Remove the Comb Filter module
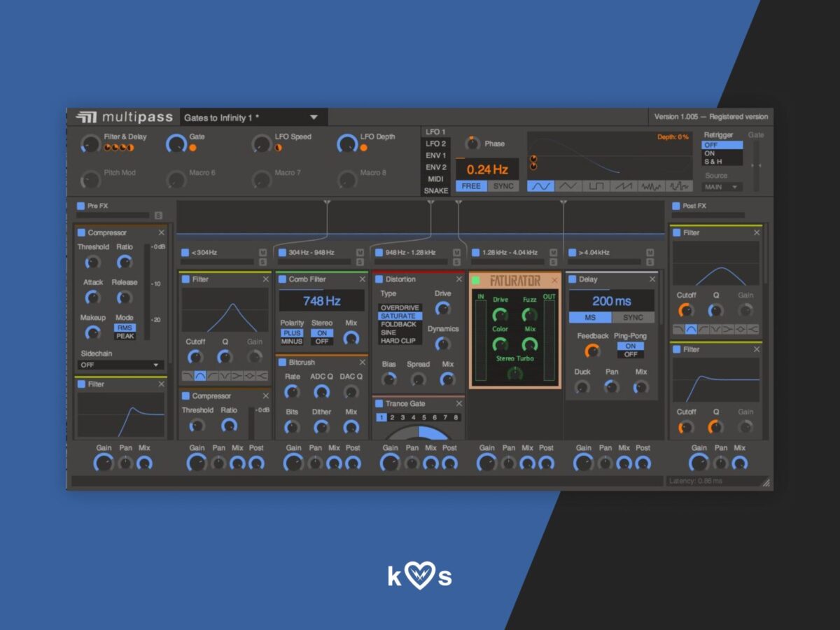The width and height of the screenshot is (840, 630). point(363,279)
